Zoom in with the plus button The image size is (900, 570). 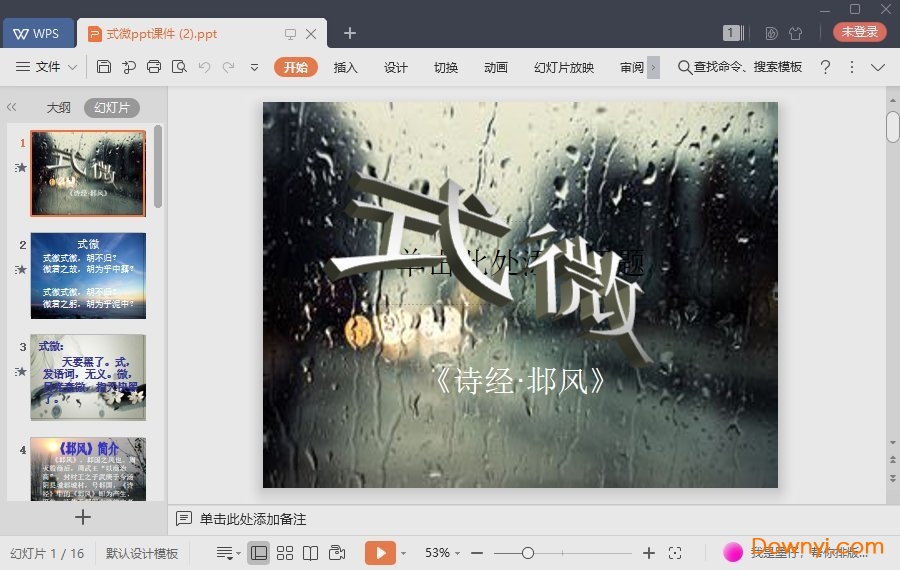point(649,553)
